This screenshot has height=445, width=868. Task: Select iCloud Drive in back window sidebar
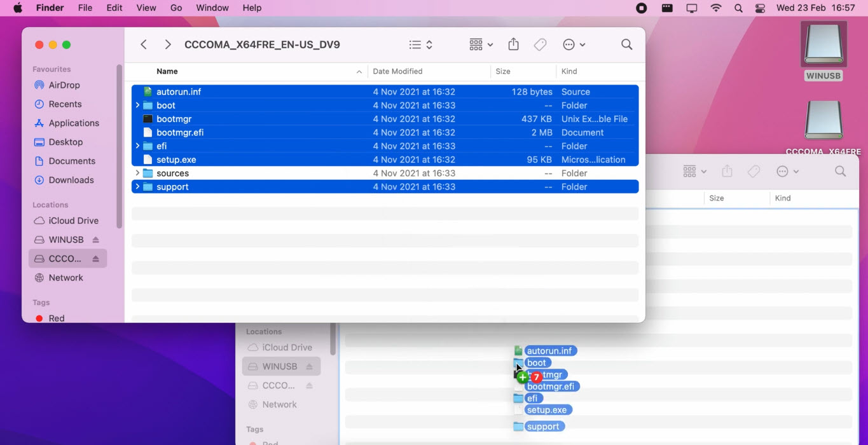pyautogui.click(x=280, y=348)
